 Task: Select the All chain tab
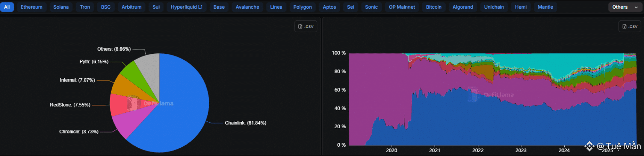pyautogui.click(x=7, y=7)
